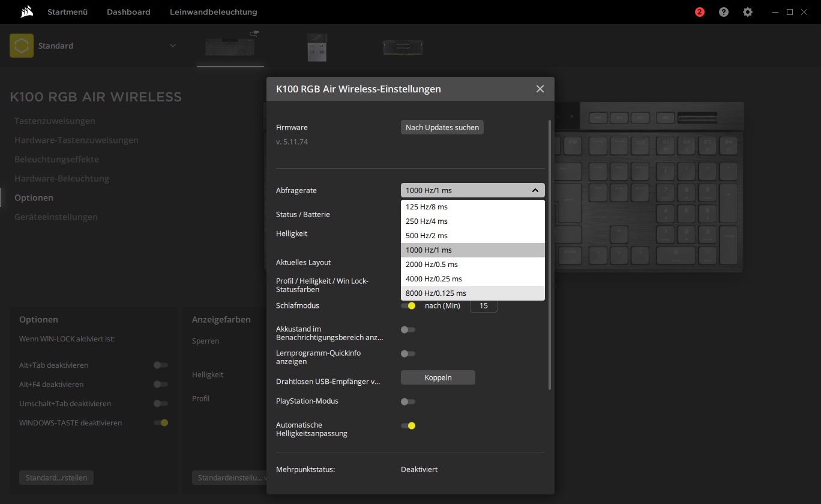
Task: Select Optionen in the sidebar
Action: click(x=34, y=197)
